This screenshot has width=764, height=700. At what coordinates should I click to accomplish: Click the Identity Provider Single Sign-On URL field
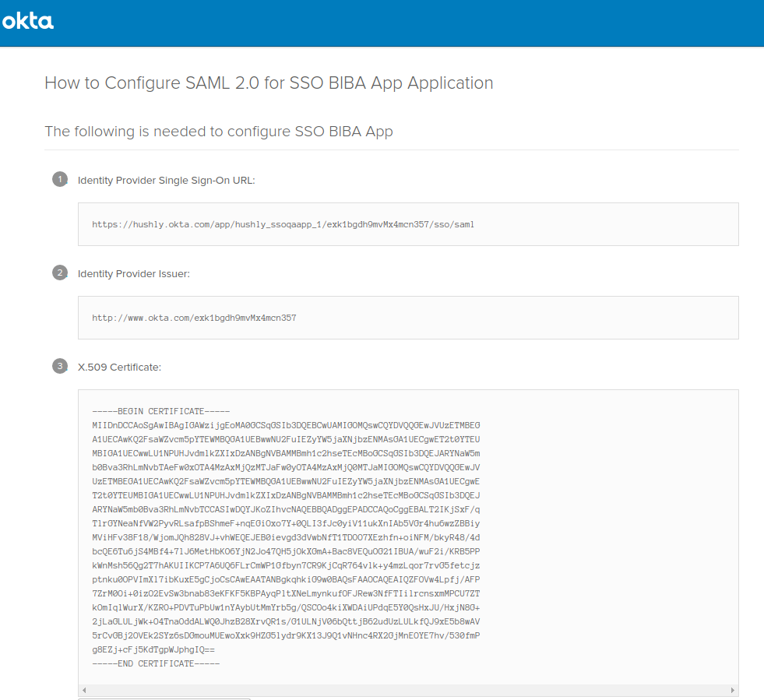pos(408,224)
